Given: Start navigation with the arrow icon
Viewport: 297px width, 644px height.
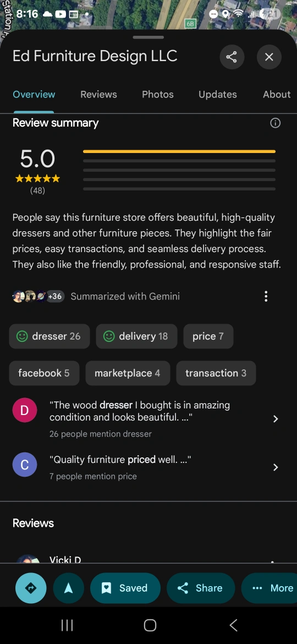Looking at the screenshot, I should coord(69,588).
